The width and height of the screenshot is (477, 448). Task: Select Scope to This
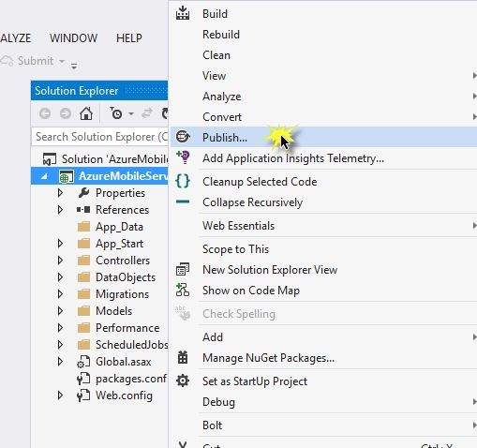click(323, 249)
